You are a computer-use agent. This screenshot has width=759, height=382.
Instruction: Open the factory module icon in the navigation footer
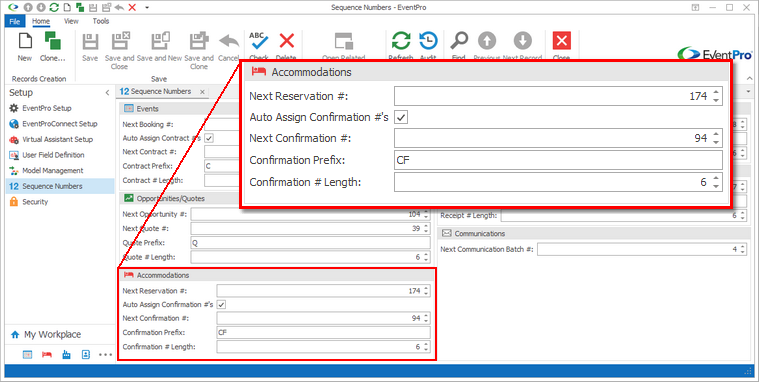[66, 355]
